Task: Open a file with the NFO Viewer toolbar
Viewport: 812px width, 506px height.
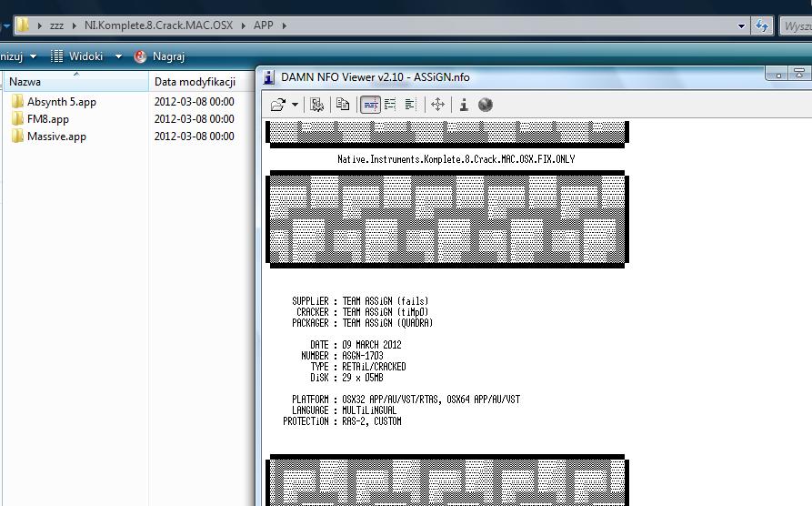Action: [x=278, y=105]
